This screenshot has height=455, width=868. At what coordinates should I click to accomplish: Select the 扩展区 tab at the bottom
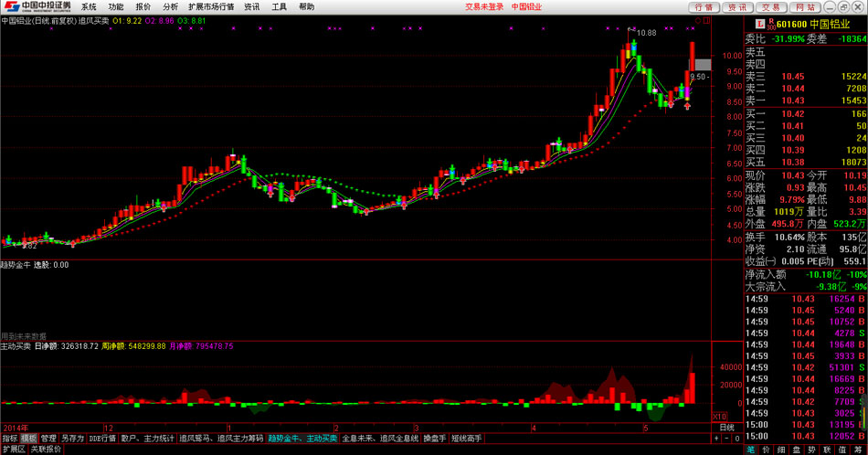[14, 450]
